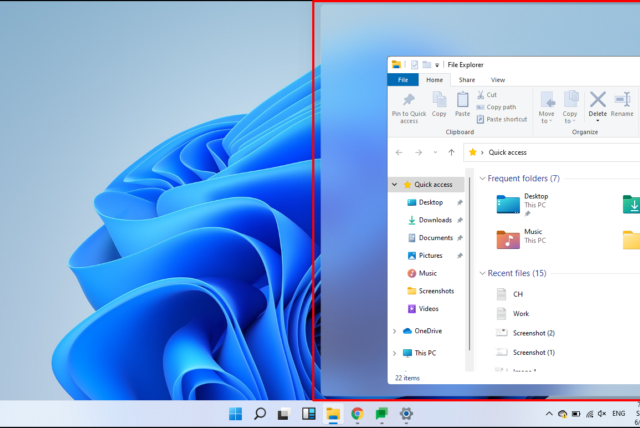The image size is (640, 428).
Task: Open Google Chrome from the taskbar
Action: pyautogui.click(x=357, y=413)
